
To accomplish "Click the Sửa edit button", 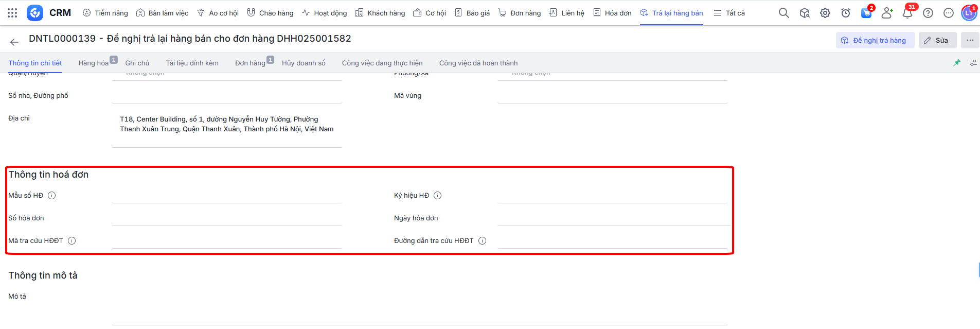I will [937, 40].
